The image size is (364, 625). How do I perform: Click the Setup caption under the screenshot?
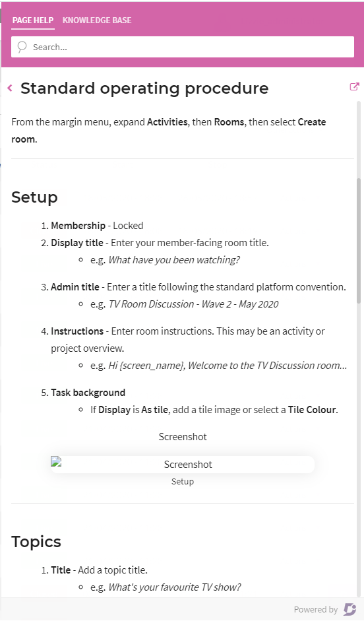183,482
